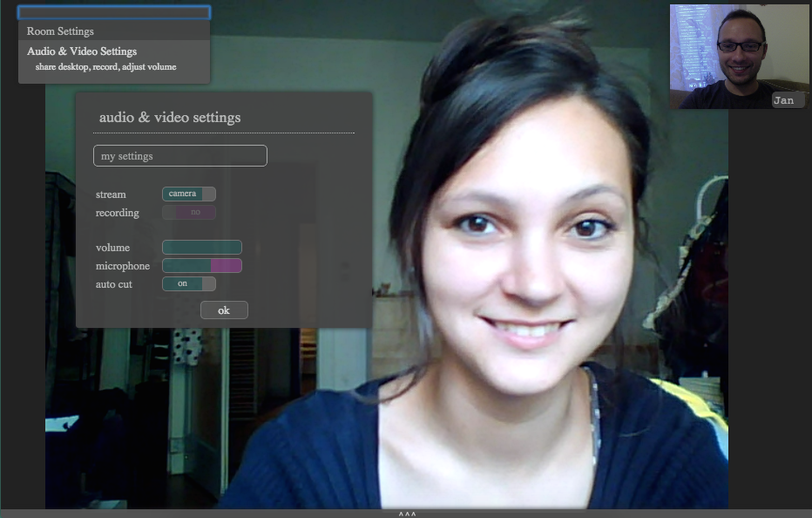Image resolution: width=812 pixels, height=518 pixels.
Task: Click the 'volume' label
Action: point(113,248)
